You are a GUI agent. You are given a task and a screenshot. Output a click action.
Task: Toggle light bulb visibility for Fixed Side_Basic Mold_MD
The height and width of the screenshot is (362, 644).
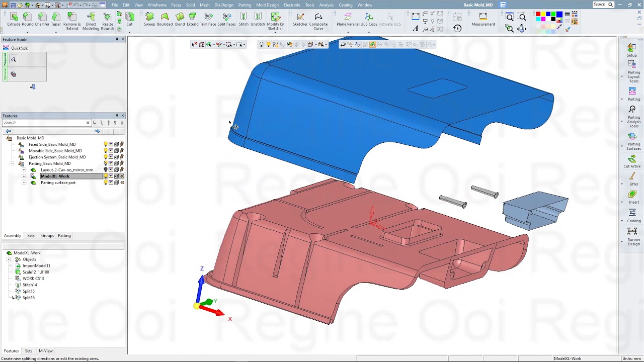tap(106, 144)
